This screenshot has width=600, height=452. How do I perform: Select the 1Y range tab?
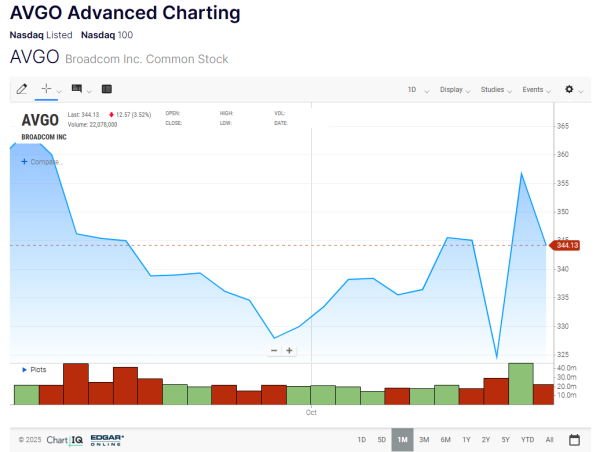(x=466, y=439)
